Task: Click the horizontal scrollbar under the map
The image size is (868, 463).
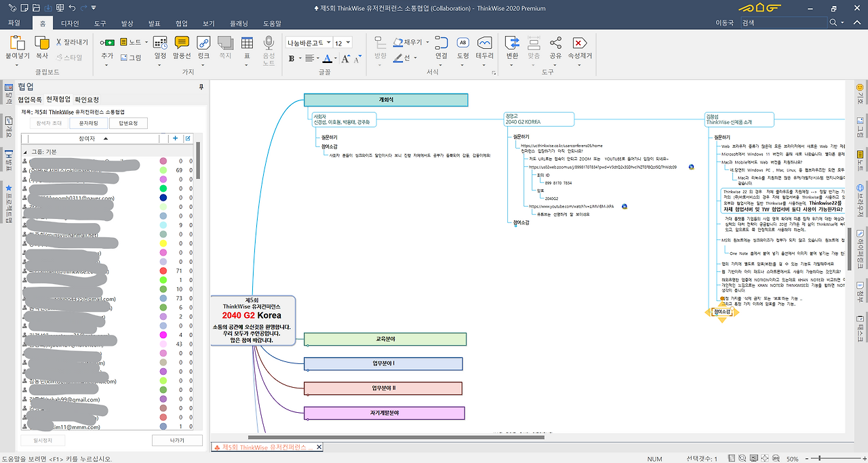Action: 397,437
